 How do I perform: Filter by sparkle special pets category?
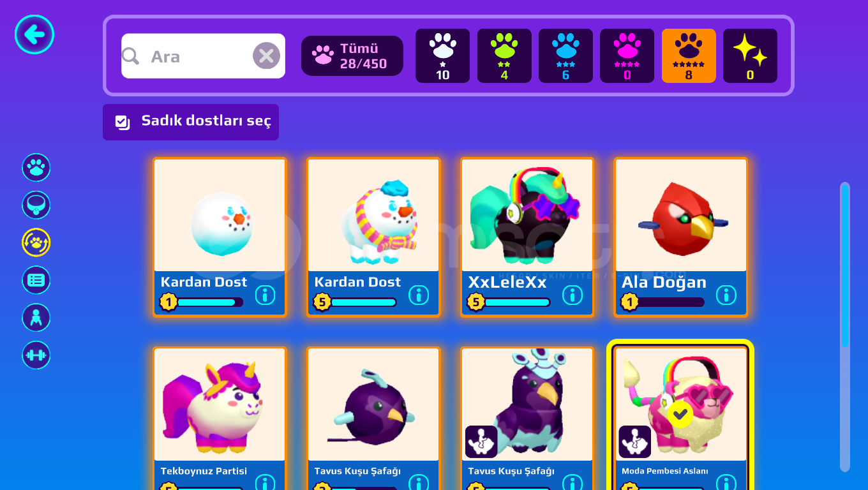pos(750,56)
